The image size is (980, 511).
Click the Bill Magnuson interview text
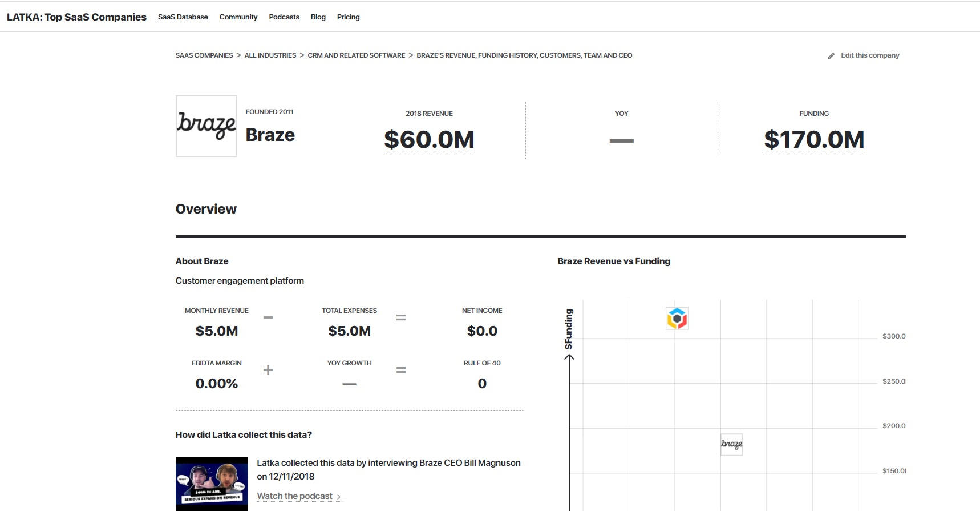388,470
